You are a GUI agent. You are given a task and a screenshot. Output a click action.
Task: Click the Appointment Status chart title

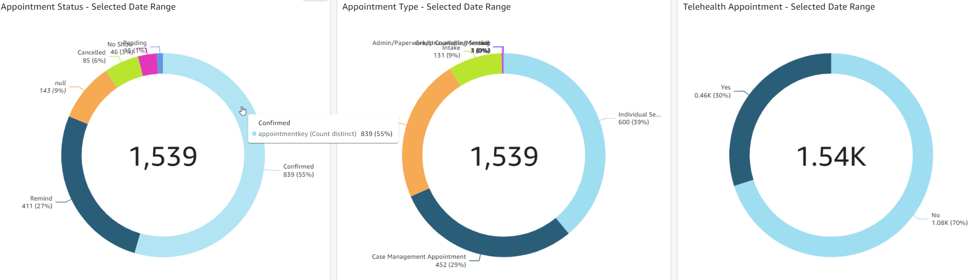pyautogui.click(x=88, y=7)
